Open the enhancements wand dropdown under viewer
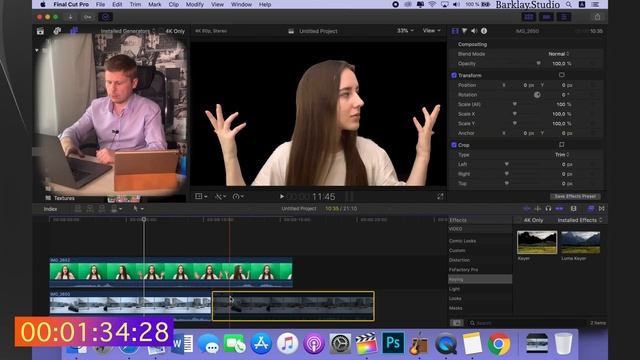 pos(220,197)
